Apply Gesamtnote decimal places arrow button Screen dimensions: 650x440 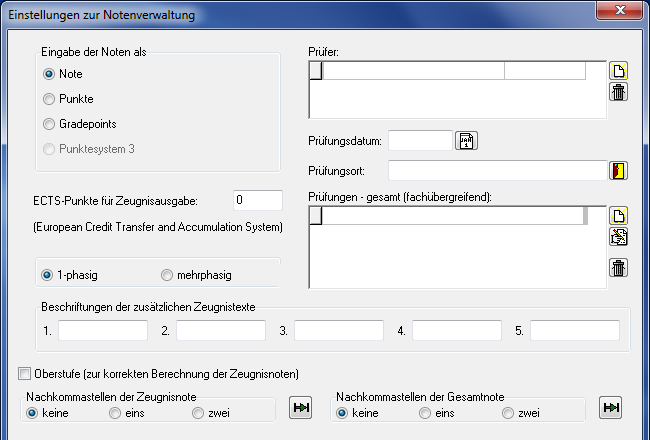point(611,408)
